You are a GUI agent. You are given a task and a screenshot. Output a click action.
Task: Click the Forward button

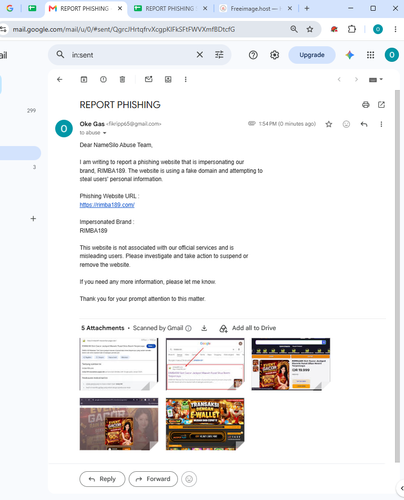coord(153,479)
